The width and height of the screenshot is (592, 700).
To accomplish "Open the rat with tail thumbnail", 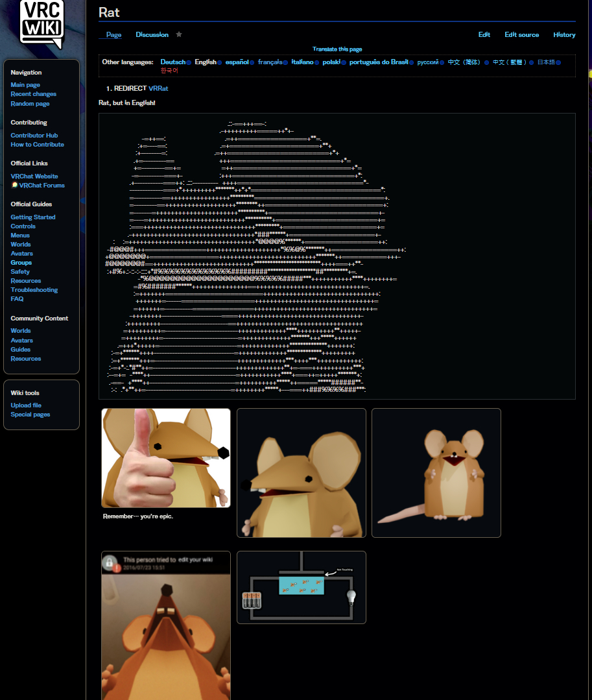I will (x=436, y=472).
